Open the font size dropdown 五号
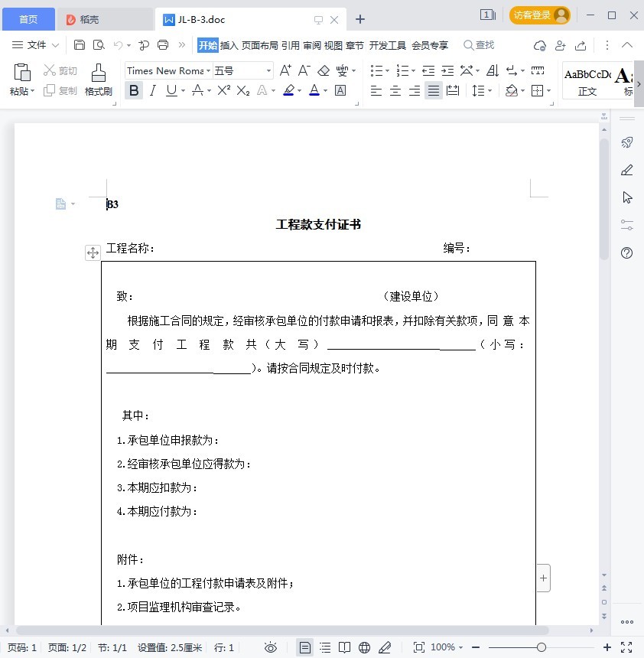Image resolution: width=644 pixels, height=658 pixels. click(x=268, y=70)
